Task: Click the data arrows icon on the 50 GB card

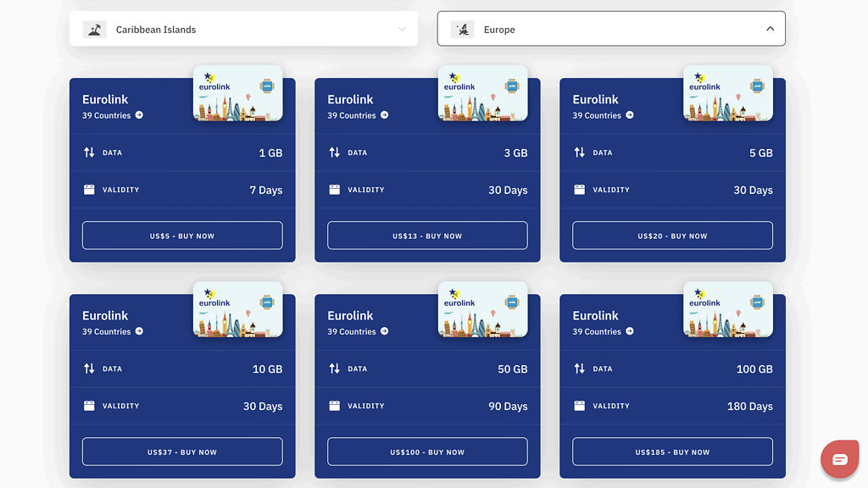Action: coord(334,369)
